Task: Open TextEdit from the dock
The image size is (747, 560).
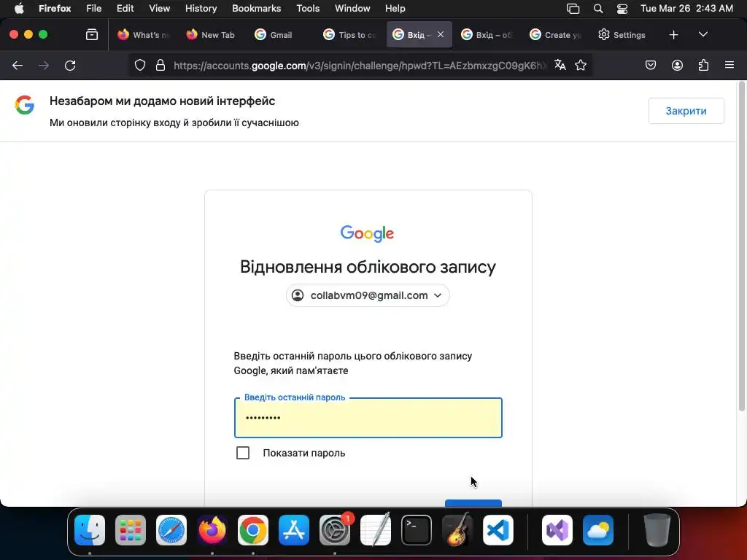Action: click(x=376, y=530)
